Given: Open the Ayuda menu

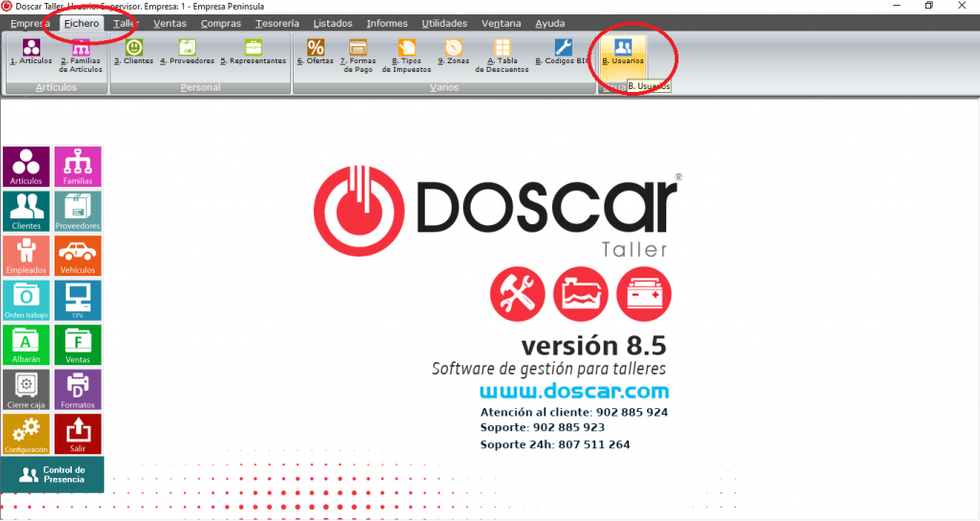Looking at the screenshot, I should tap(550, 23).
